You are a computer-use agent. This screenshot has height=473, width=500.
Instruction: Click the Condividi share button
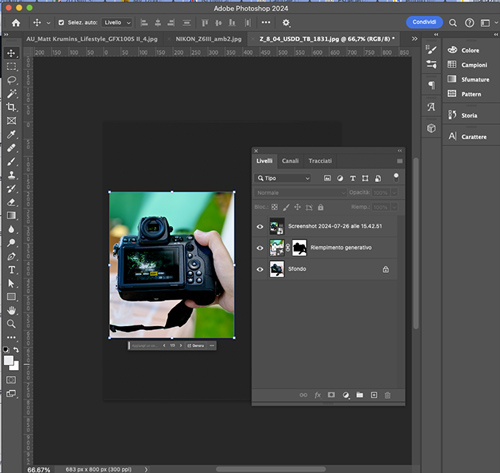(424, 22)
